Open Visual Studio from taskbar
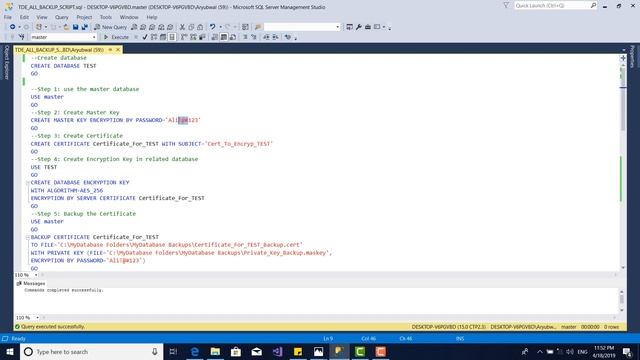The height and width of the screenshot is (360, 640). [277, 351]
